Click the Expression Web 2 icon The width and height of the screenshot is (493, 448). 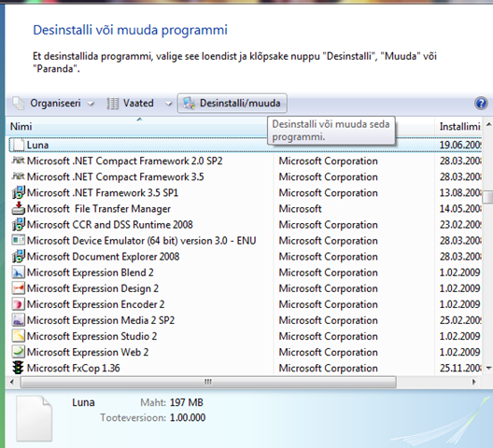(19, 352)
